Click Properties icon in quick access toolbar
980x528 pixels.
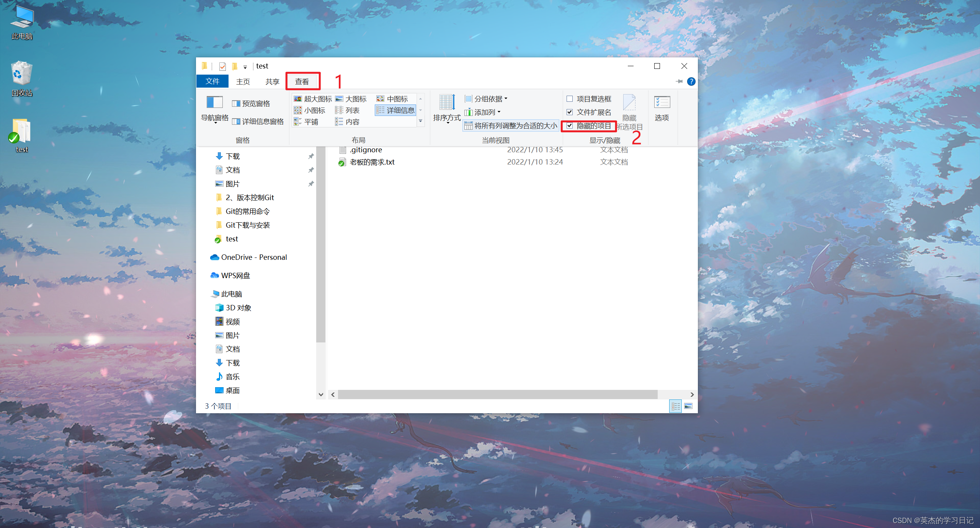(x=222, y=66)
